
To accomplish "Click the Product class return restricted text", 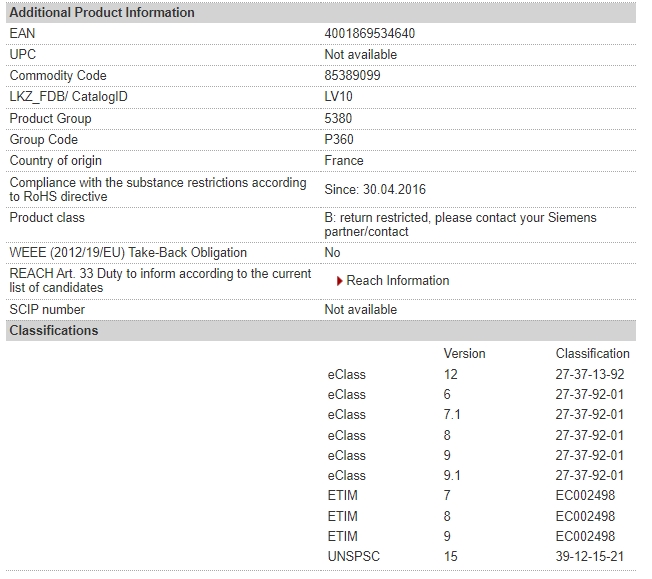I will click(460, 225).
